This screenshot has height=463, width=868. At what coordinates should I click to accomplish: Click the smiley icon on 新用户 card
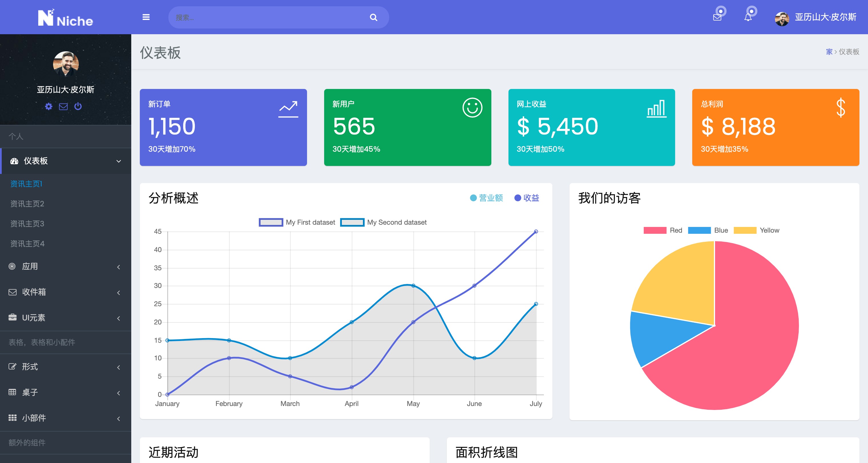pyautogui.click(x=472, y=108)
